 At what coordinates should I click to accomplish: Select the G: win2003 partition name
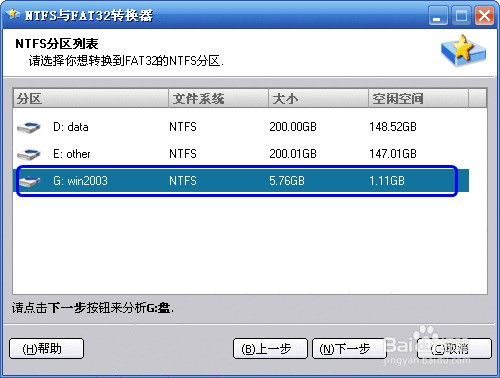click(x=80, y=181)
